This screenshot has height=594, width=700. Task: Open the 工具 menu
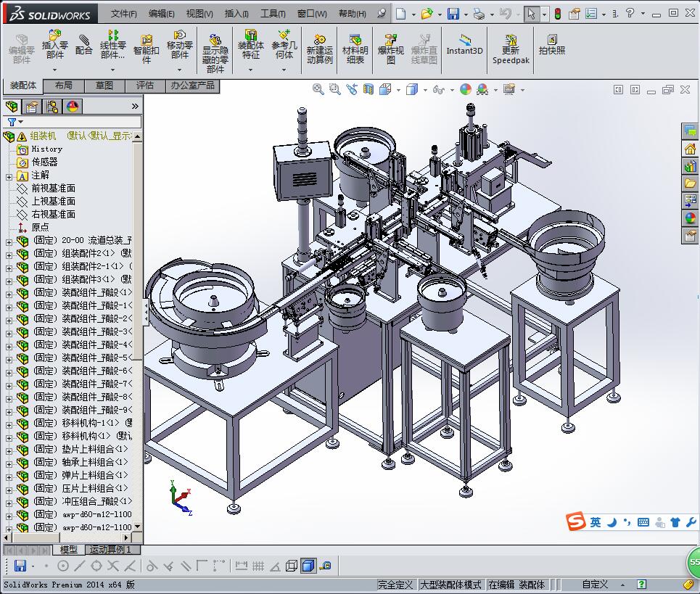click(273, 14)
